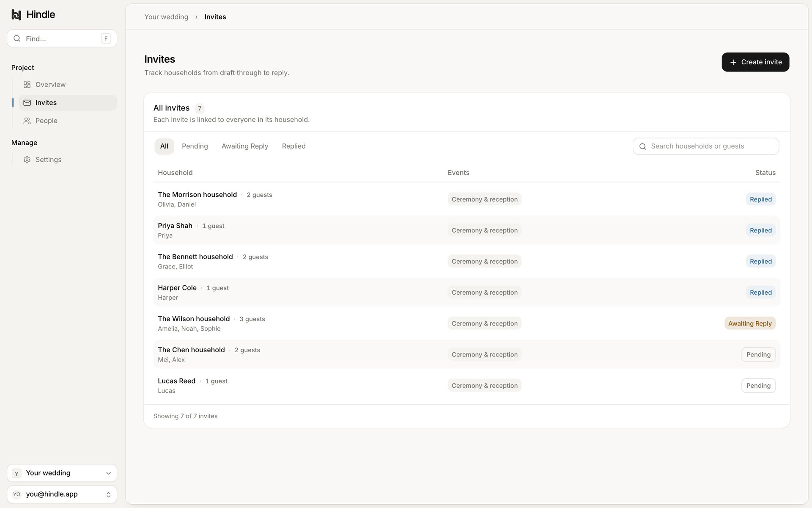Click the search icon in households search
Screen dimensions: 812x508
(x=643, y=146)
